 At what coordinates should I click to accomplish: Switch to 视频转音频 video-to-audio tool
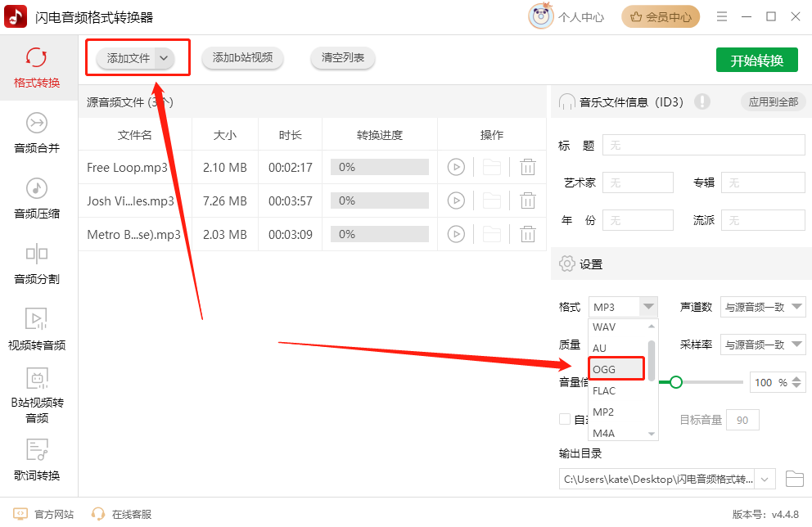(37, 329)
